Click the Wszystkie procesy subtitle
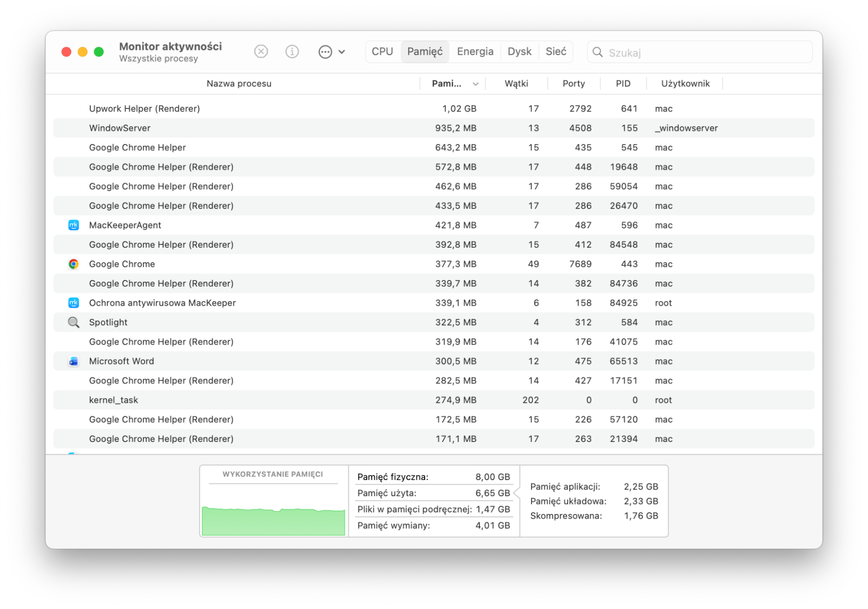The height and width of the screenshot is (609, 868). coord(158,59)
